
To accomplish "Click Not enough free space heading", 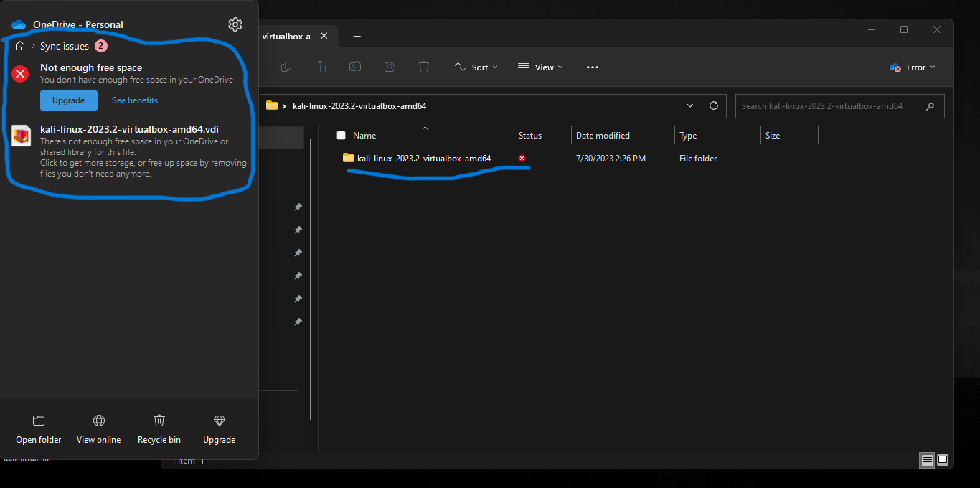I will pyautogui.click(x=91, y=68).
